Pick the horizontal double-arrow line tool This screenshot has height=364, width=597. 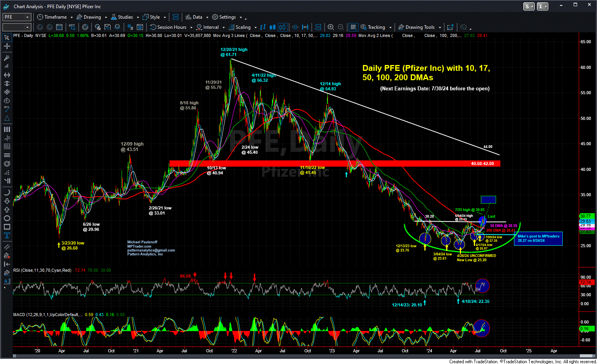coord(7,75)
